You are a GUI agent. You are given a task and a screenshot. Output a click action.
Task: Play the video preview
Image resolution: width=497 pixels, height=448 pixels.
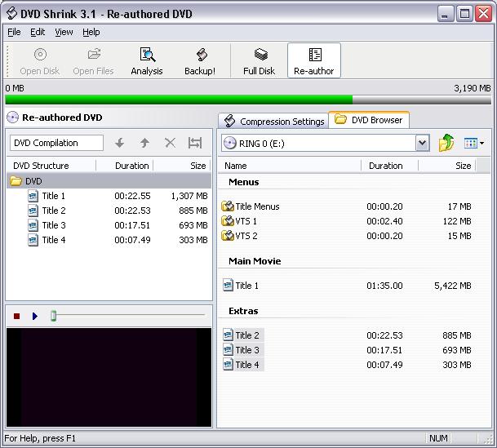coord(35,316)
